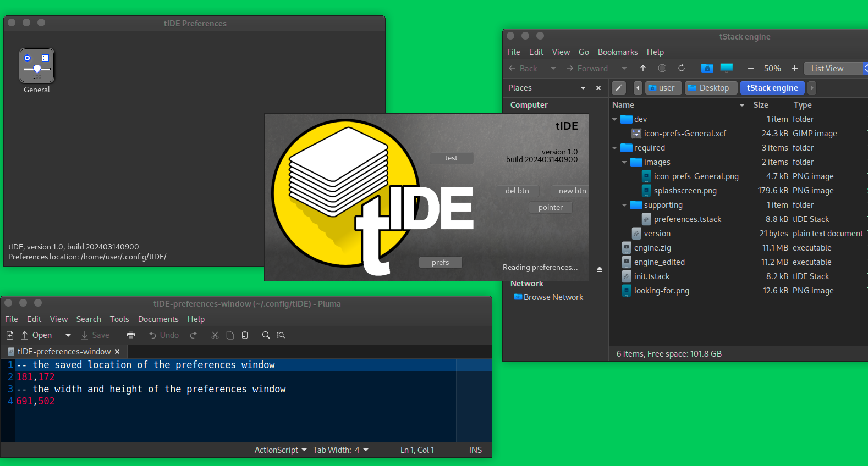The height and width of the screenshot is (466, 868).
Task: Click the line 4 value 691,502 in Pluma
Action: click(x=36, y=401)
